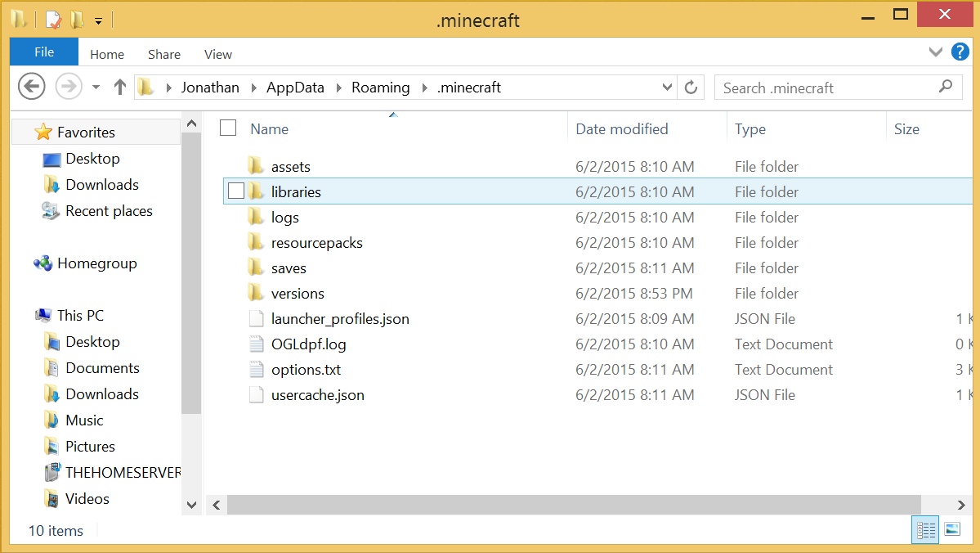
Task: Tick the checkbox beside the libraries folder
Action: coord(236,191)
